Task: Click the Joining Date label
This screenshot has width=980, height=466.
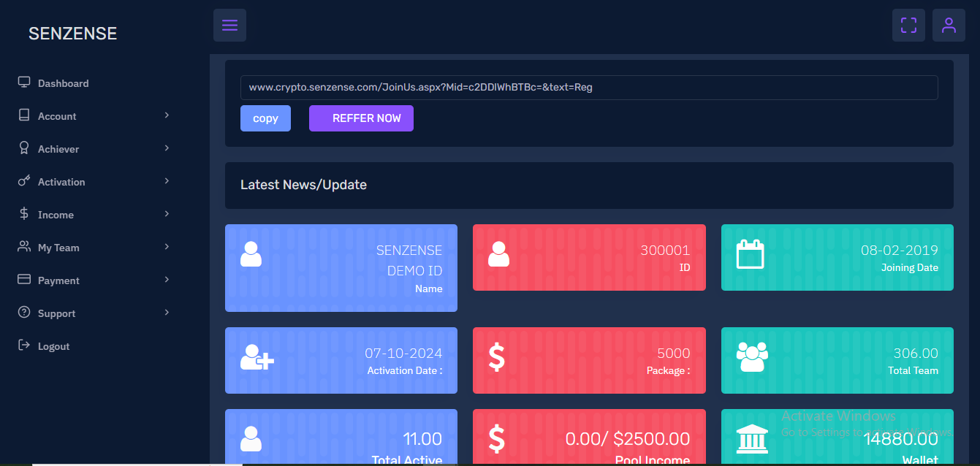Action: click(x=910, y=267)
